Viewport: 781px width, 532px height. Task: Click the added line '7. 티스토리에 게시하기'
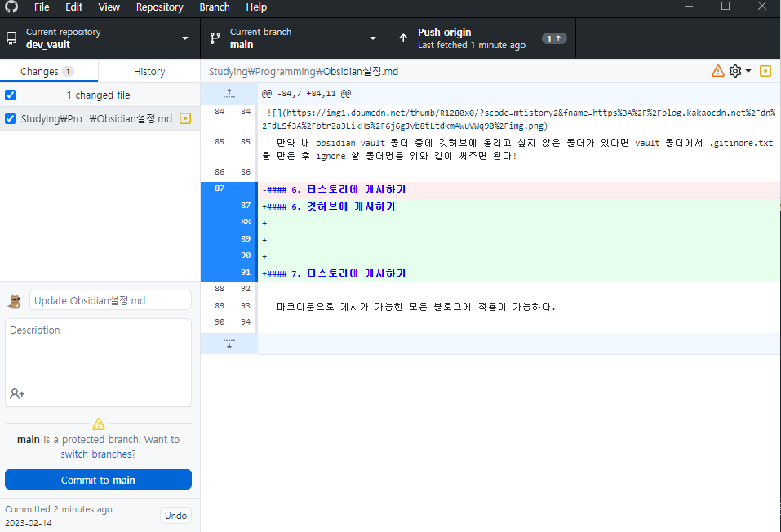519,273
